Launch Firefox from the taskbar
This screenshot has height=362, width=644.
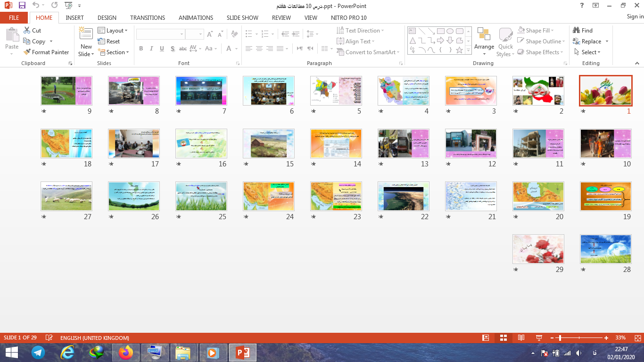tap(126, 353)
